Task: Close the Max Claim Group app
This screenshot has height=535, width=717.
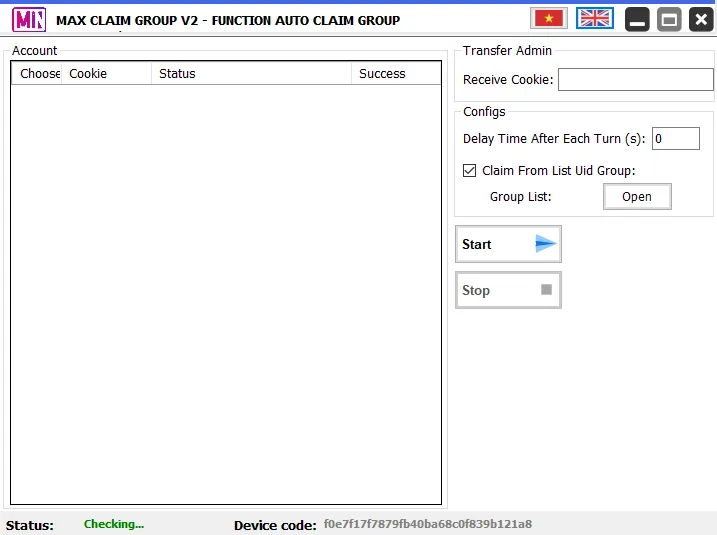Action: tap(700, 19)
